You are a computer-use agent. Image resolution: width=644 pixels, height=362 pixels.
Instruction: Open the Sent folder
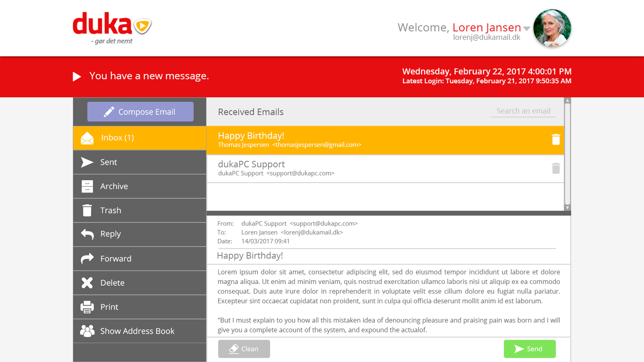[x=140, y=162]
